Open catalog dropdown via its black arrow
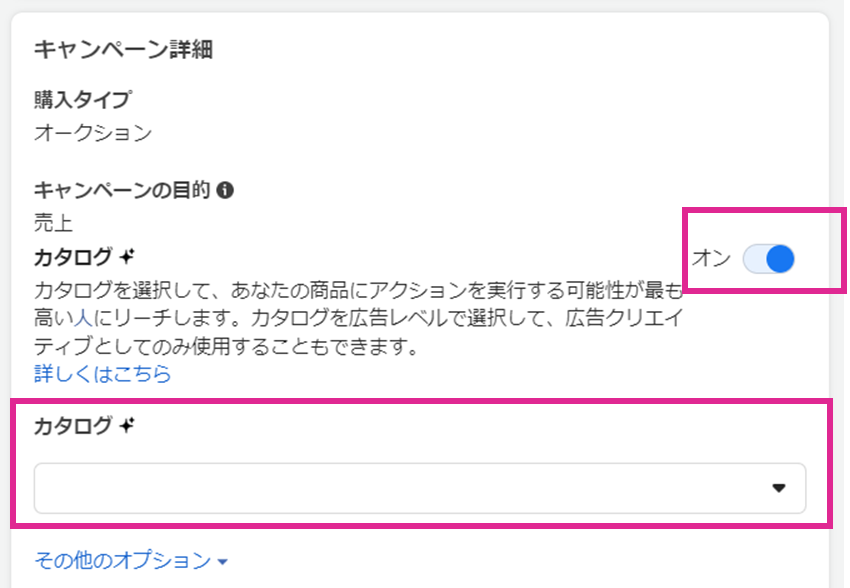The image size is (850, 588). coord(779,488)
